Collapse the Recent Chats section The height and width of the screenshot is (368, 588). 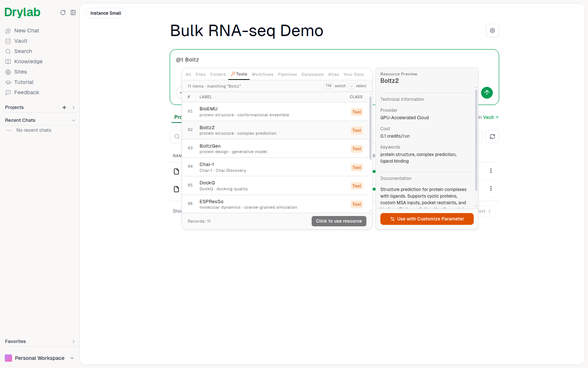[x=73, y=120]
